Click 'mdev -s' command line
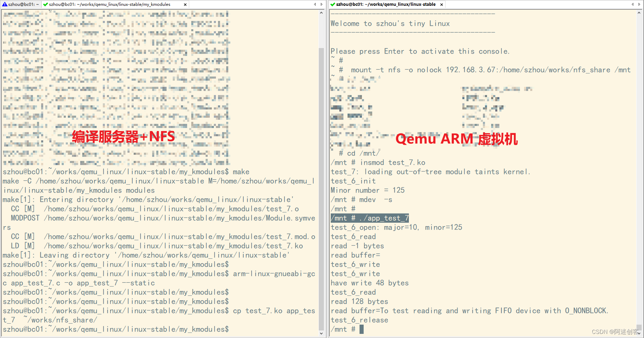The width and height of the screenshot is (644, 338). [362, 199]
